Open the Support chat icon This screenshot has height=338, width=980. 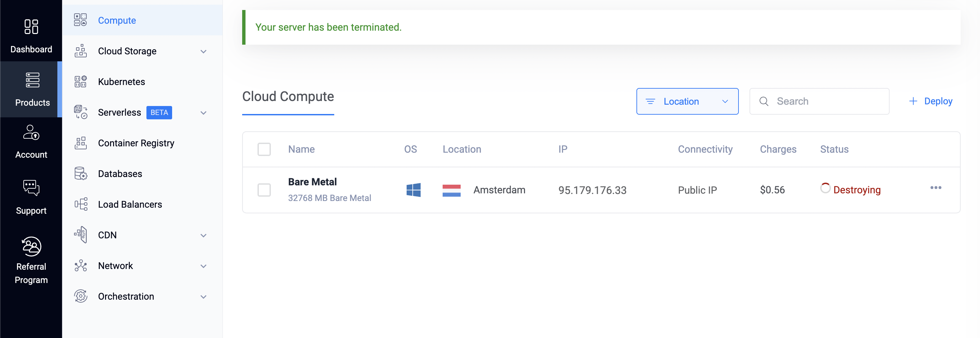[31, 188]
